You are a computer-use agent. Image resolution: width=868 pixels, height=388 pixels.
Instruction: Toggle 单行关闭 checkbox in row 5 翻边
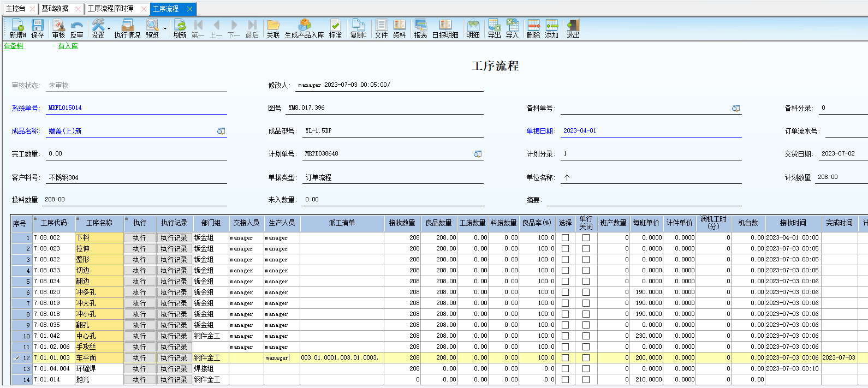586,282
